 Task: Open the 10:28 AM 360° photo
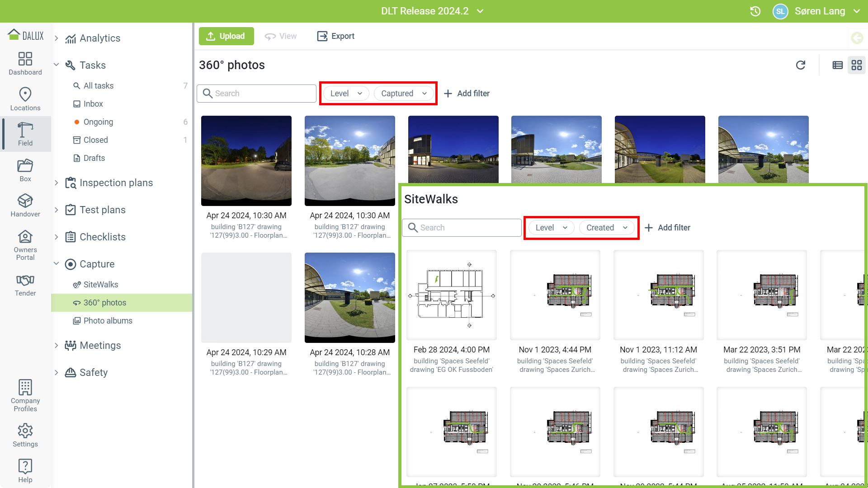pos(350,298)
